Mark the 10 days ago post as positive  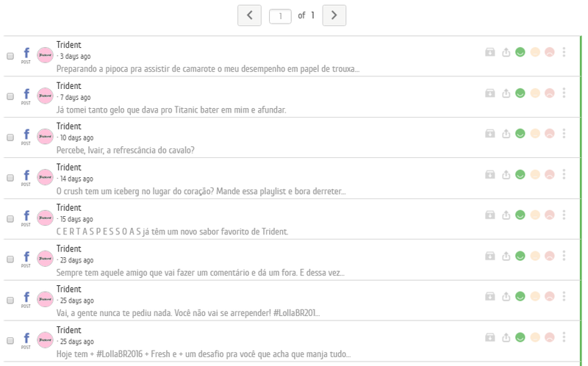pos(520,134)
